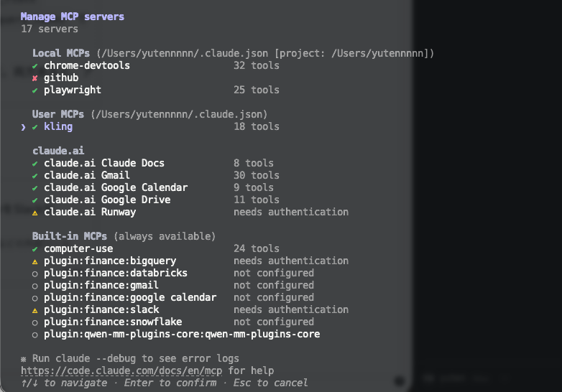Click the "User MCPs" section heading
The image size is (562, 392).
click(58, 114)
